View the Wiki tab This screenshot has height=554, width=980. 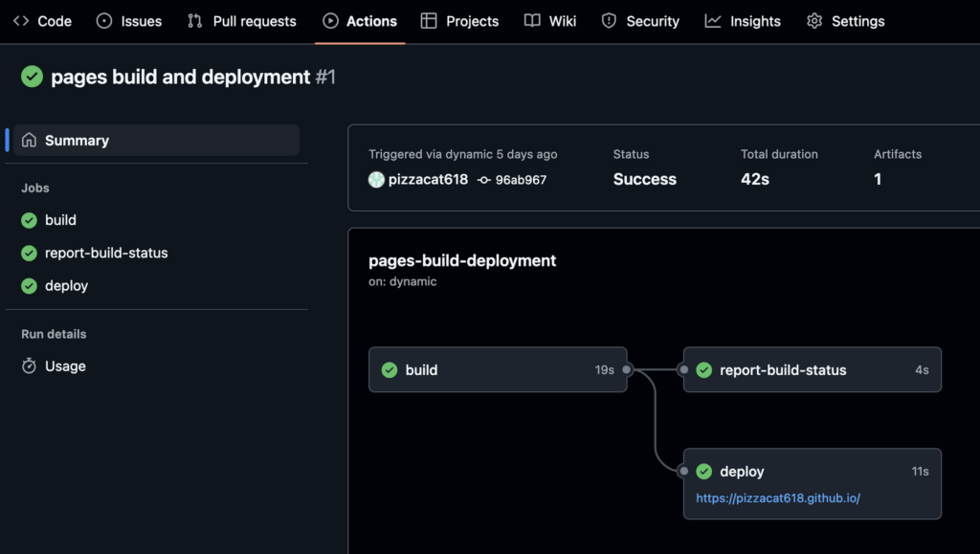point(550,21)
